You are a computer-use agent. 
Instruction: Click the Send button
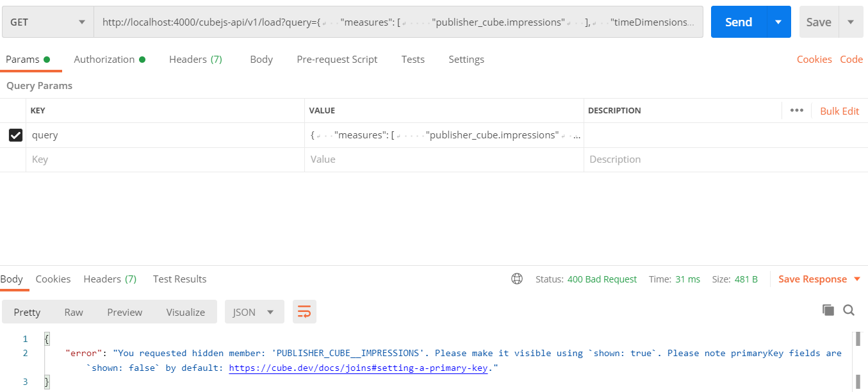738,21
